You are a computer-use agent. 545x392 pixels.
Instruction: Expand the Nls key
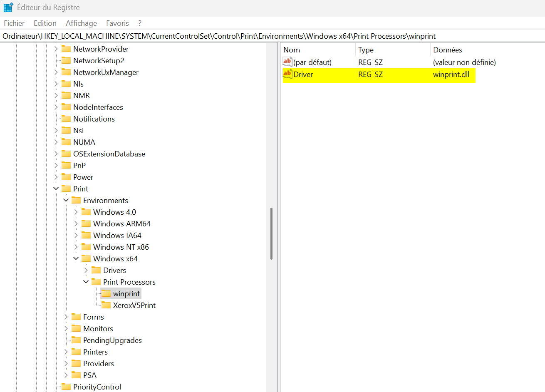[x=56, y=84]
